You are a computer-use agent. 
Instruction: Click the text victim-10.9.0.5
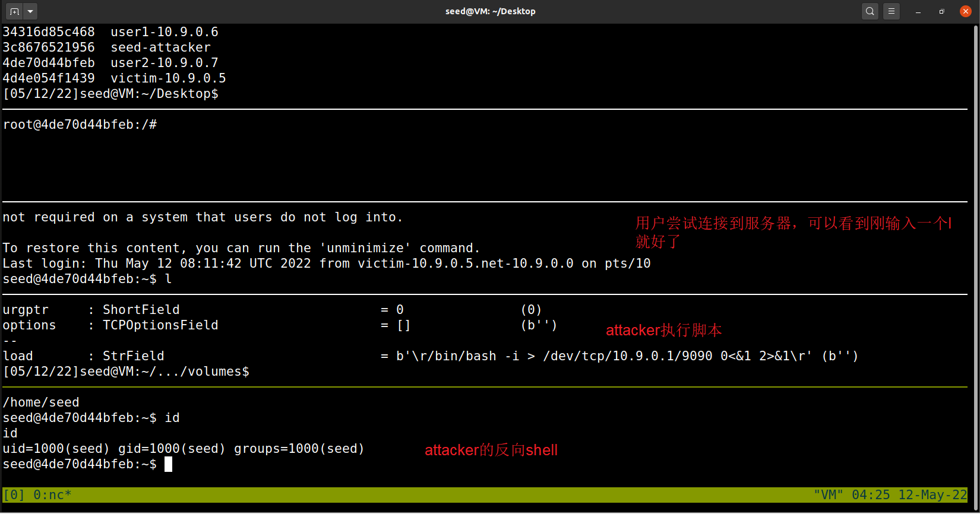tap(168, 78)
